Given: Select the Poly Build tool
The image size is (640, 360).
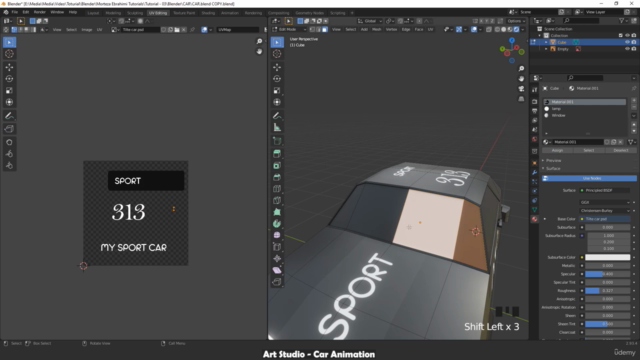Looking at the screenshot, I should click(x=277, y=212).
